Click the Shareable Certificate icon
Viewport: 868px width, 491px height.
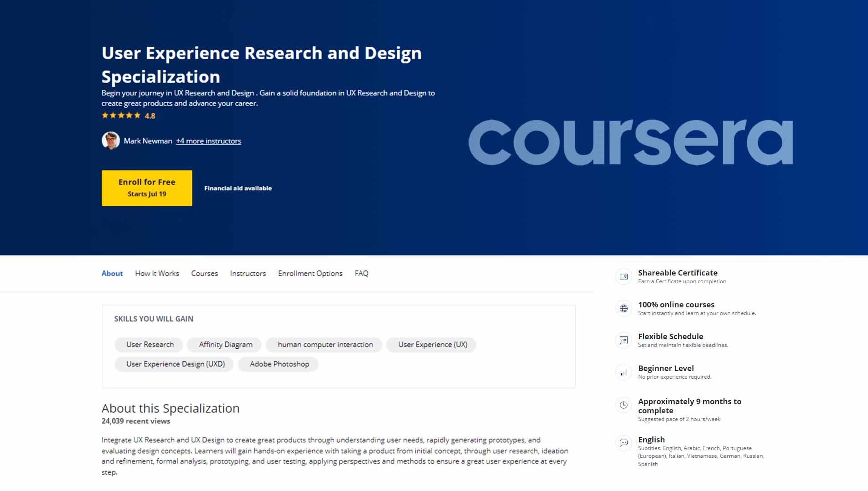click(623, 276)
